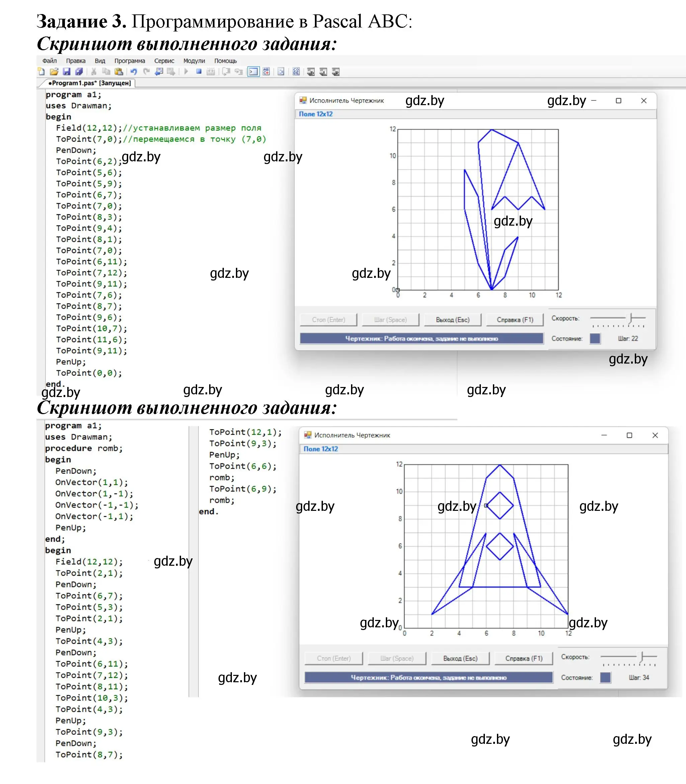Click Шаг (Space) in the Шаг: 34 window
The width and height of the screenshot is (686, 784).
397,658
